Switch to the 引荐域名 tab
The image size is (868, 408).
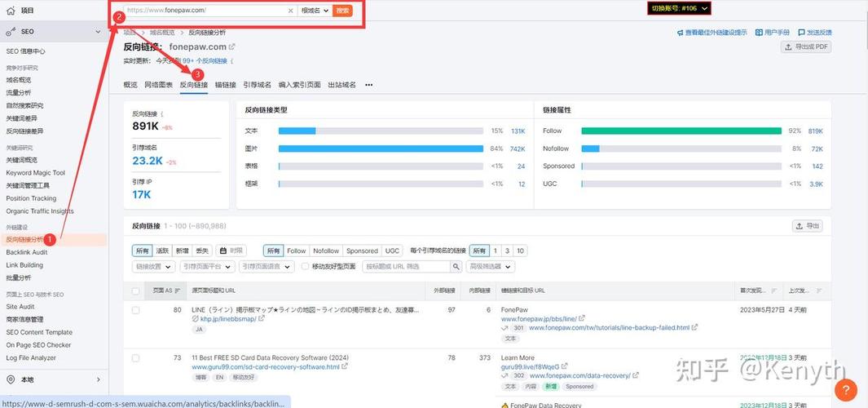(257, 85)
